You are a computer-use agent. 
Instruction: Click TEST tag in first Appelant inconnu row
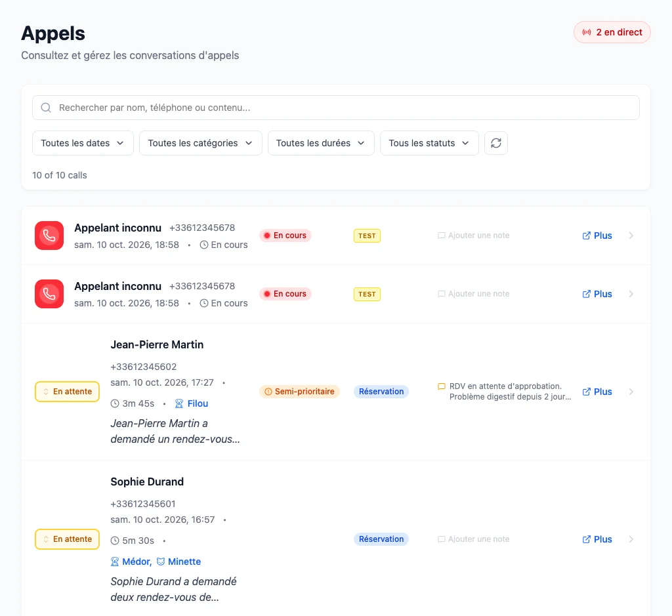pyautogui.click(x=367, y=236)
